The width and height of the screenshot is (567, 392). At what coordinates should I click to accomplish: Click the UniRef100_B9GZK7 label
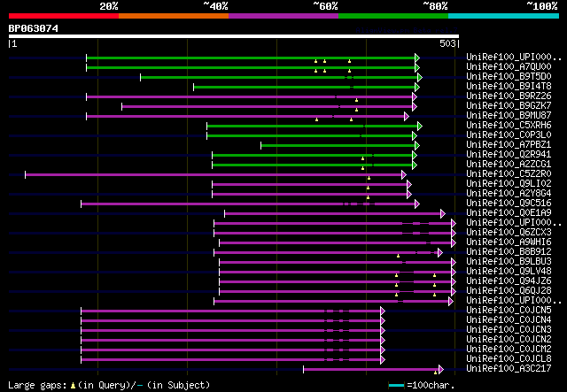coord(509,105)
